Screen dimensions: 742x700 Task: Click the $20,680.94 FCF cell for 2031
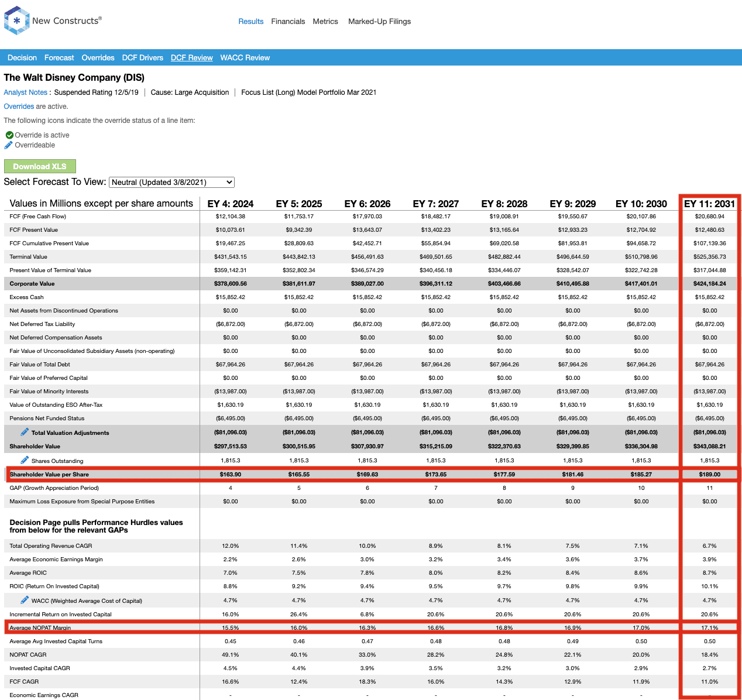[710, 217]
